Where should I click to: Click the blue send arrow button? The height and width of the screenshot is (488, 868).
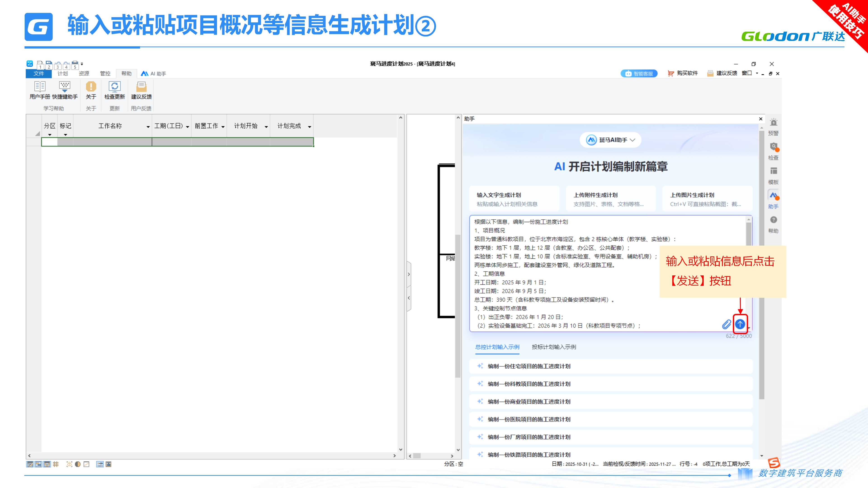[x=740, y=324]
